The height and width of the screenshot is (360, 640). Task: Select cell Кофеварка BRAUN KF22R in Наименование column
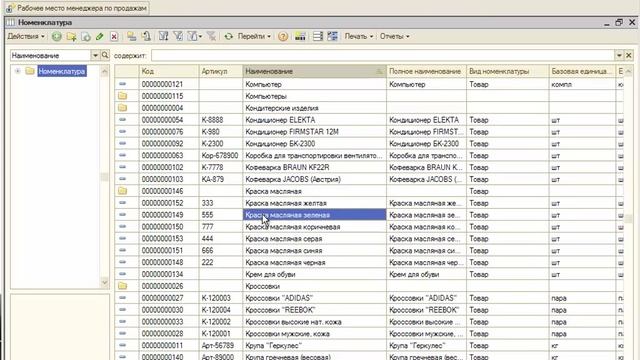pyautogui.click(x=314, y=167)
